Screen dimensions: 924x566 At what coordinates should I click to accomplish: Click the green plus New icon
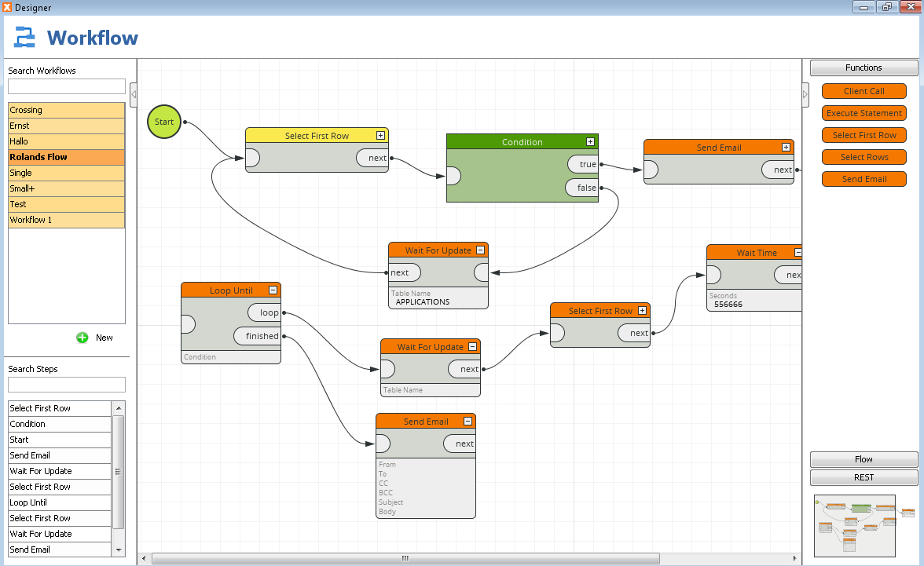coord(82,338)
